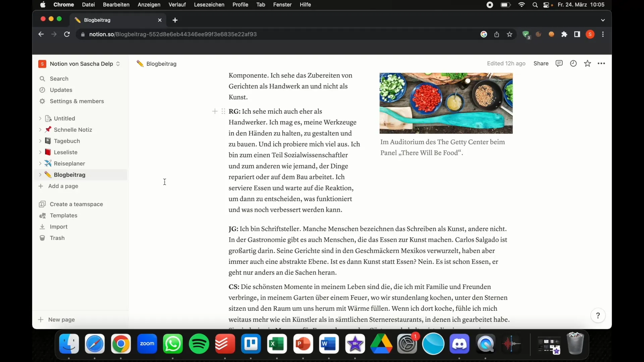Screen dimensions: 644x362
Task: Expand the Reiseplaner page item
Action: [40, 163]
